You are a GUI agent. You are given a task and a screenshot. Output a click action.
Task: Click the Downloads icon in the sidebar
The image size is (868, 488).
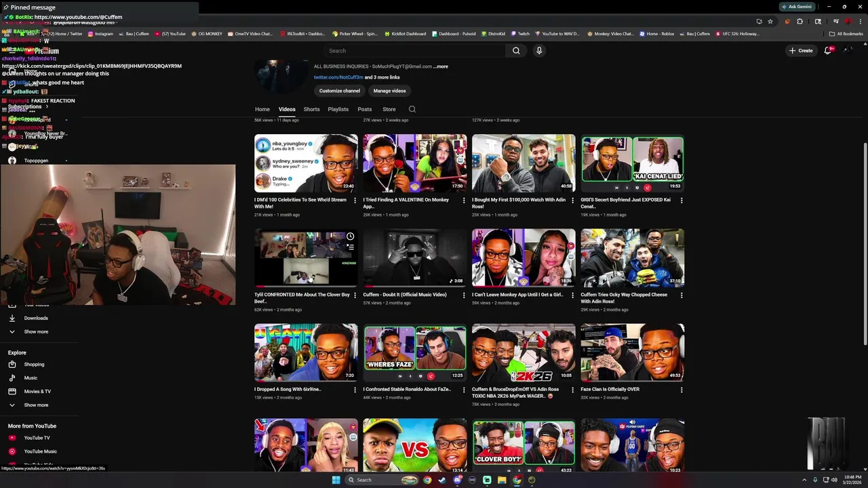click(12, 318)
